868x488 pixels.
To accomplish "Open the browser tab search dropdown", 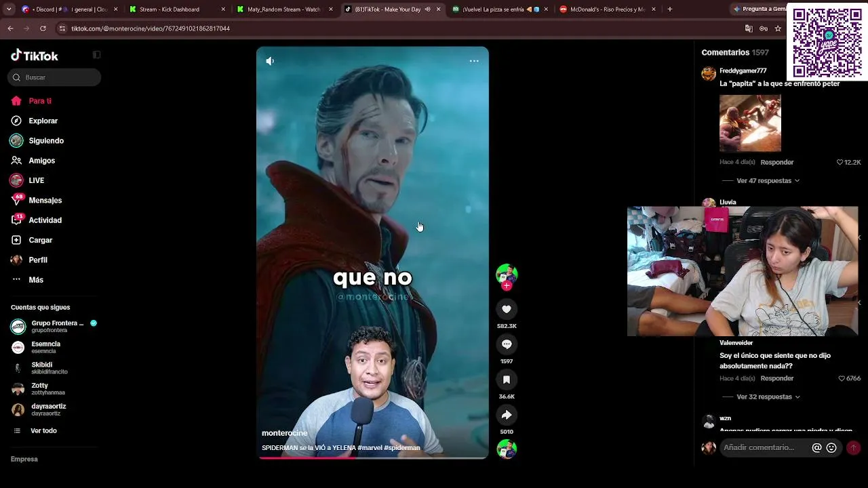I will (x=8, y=9).
